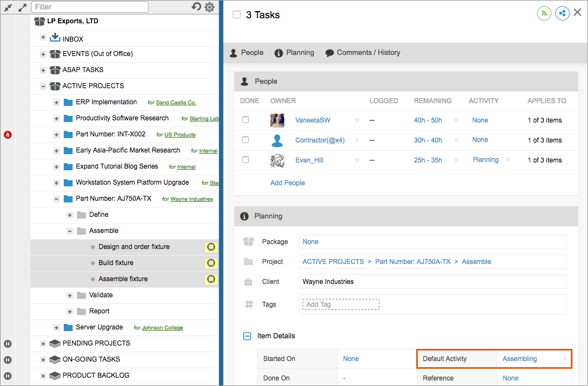The width and height of the screenshot is (588, 386).
Task: Collapse the Item Details section
Action: (247, 336)
